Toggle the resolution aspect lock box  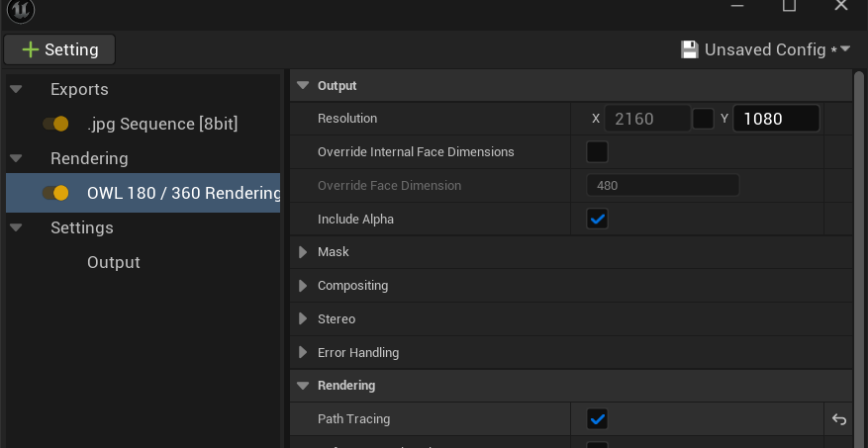[703, 119]
